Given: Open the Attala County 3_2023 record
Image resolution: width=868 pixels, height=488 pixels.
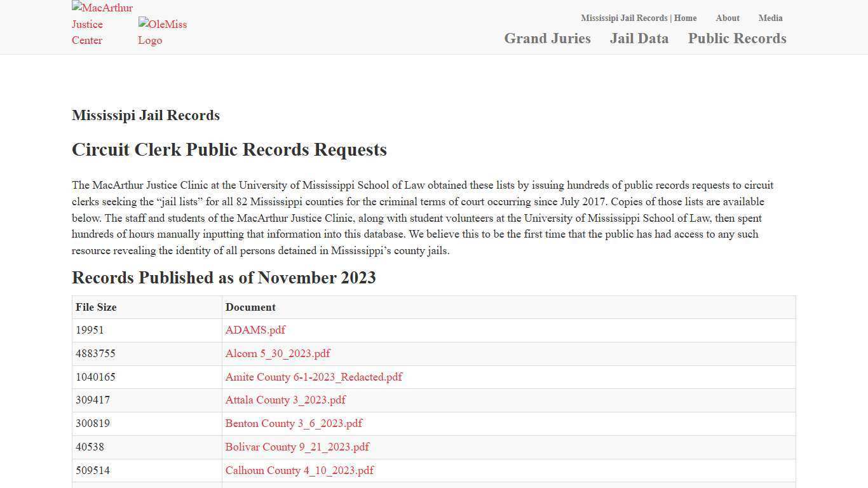Looking at the screenshot, I should click(285, 400).
